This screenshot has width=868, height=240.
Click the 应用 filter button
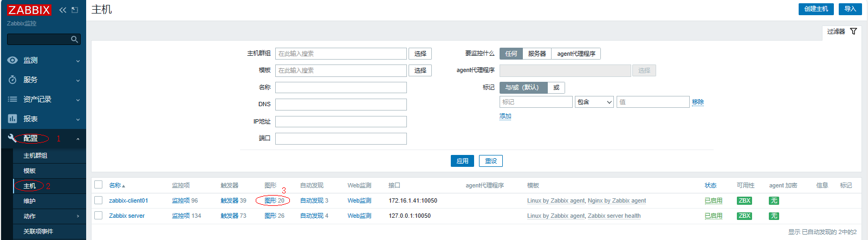point(462,161)
